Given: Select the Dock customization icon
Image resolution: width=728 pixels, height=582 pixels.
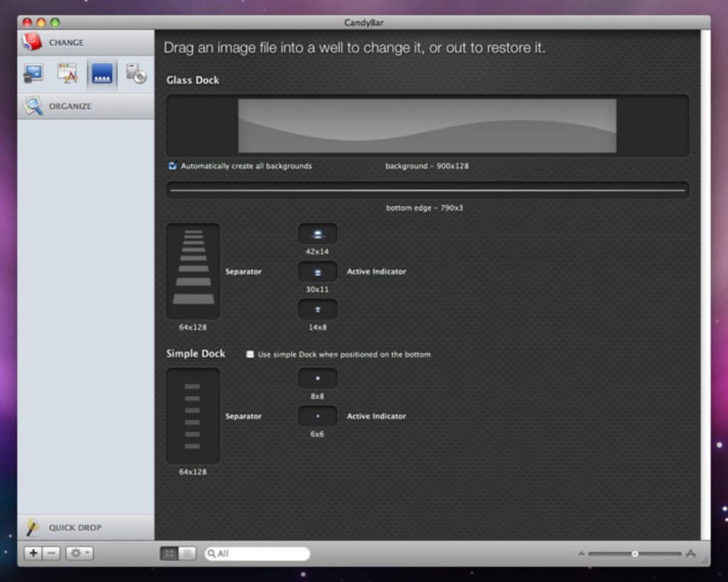Looking at the screenshot, I should [x=102, y=74].
